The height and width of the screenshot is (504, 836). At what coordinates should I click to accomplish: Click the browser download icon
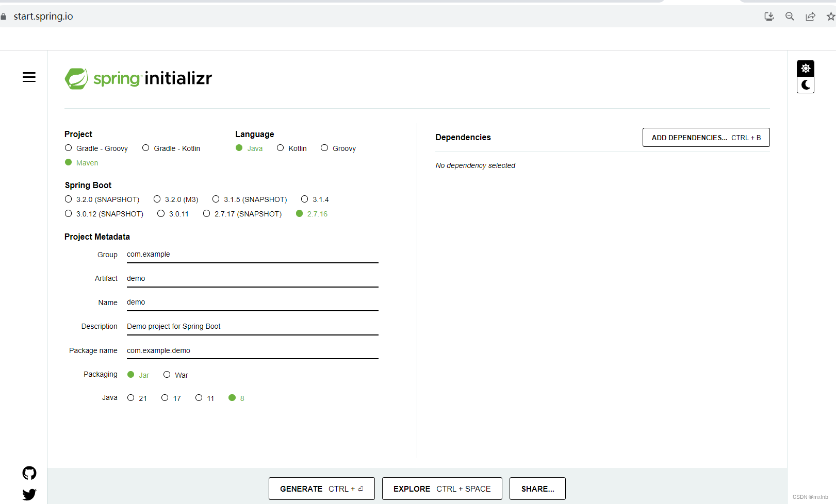pyautogui.click(x=769, y=16)
